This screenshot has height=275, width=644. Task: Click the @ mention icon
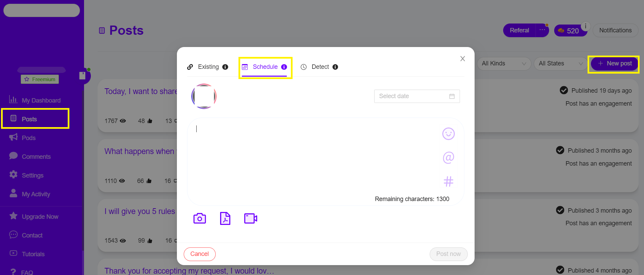tap(448, 158)
